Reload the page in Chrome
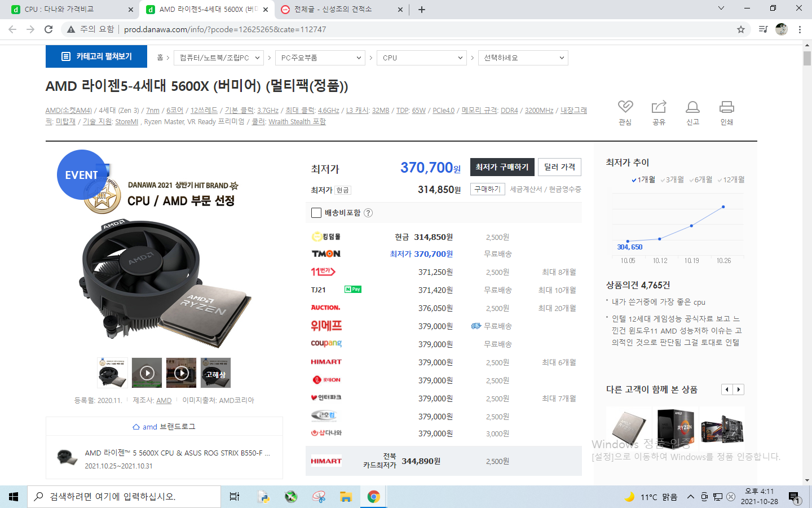The width and height of the screenshot is (812, 508). tap(48, 29)
